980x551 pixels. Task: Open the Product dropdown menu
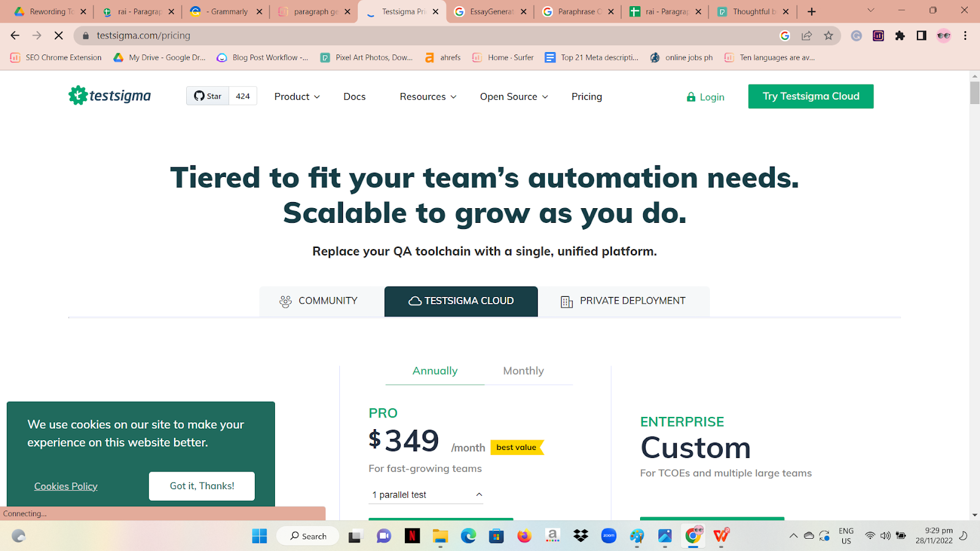297,97
